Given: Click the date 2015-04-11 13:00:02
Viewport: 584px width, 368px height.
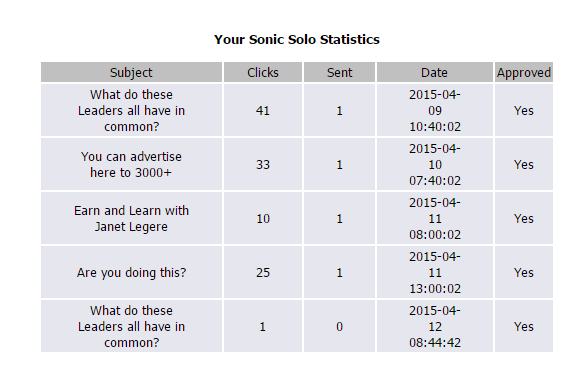Looking at the screenshot, I should tap(435, 273).
